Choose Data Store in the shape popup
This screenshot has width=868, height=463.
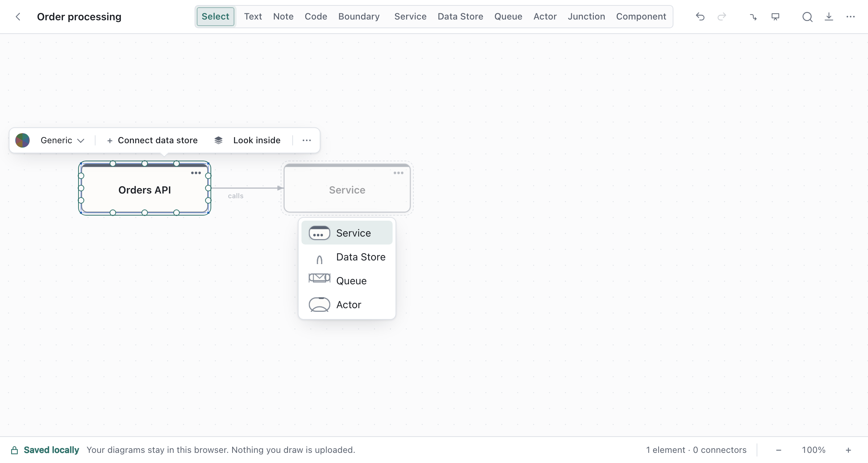(347, 257)
